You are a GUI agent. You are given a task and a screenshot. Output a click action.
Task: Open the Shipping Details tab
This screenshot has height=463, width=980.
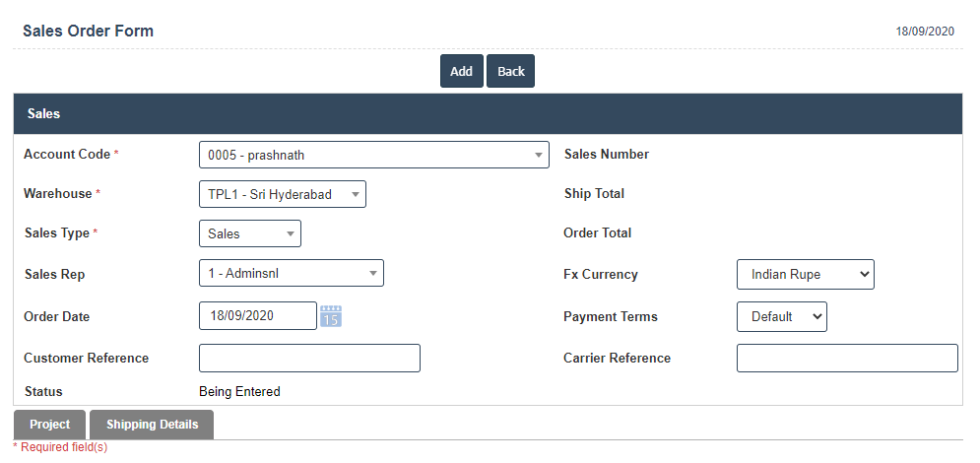click(x=152, y=425)
